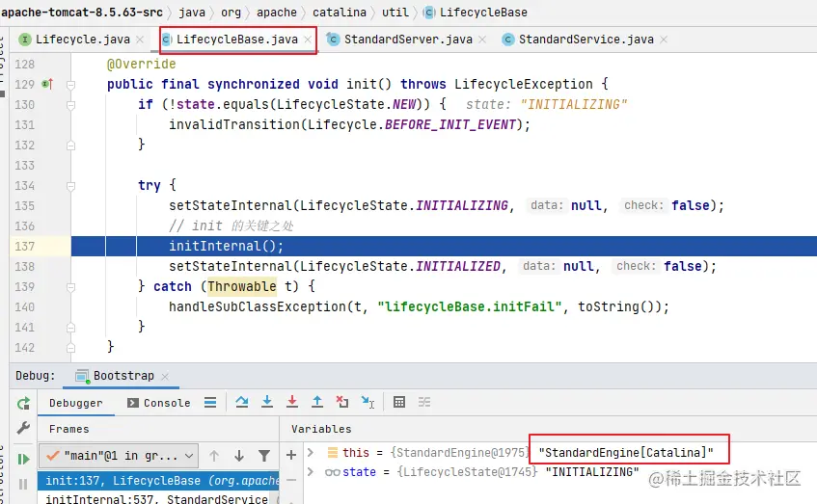Click the red Force Step Into icon
This screenshot has width=817, height=504.
coord(292,402)
